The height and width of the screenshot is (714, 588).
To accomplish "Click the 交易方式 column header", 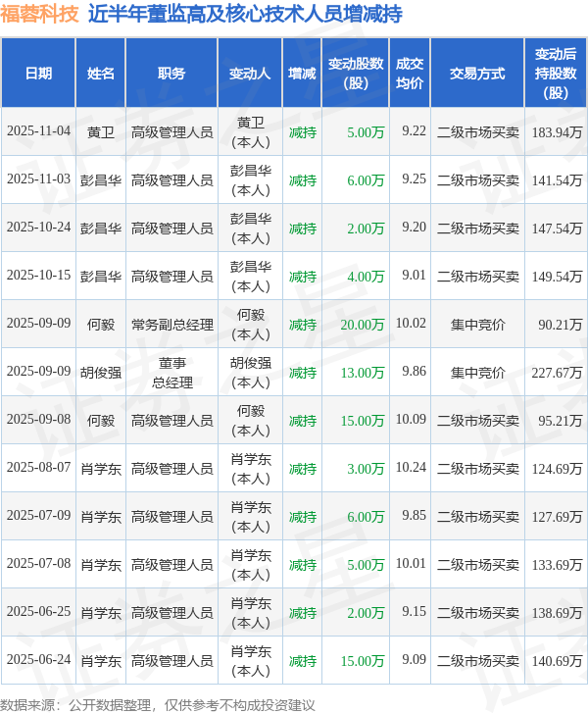I will [x=477, y=73].
